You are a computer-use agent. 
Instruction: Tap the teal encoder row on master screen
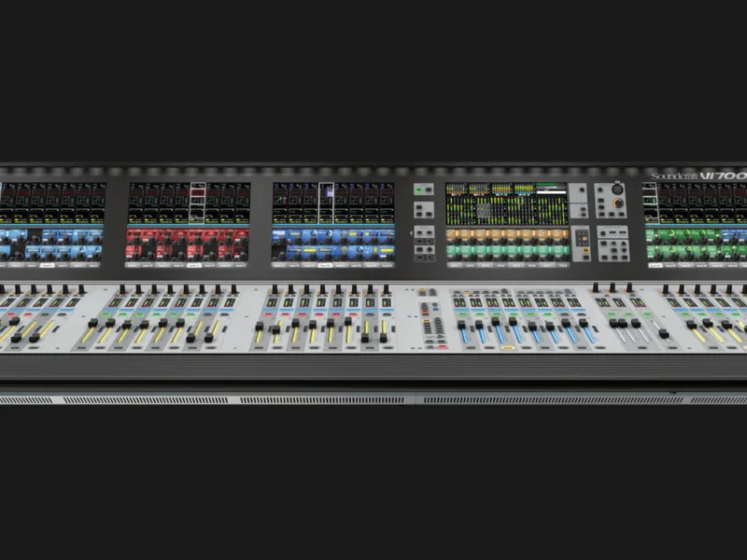pyautogui.click(x=508, y=251)
